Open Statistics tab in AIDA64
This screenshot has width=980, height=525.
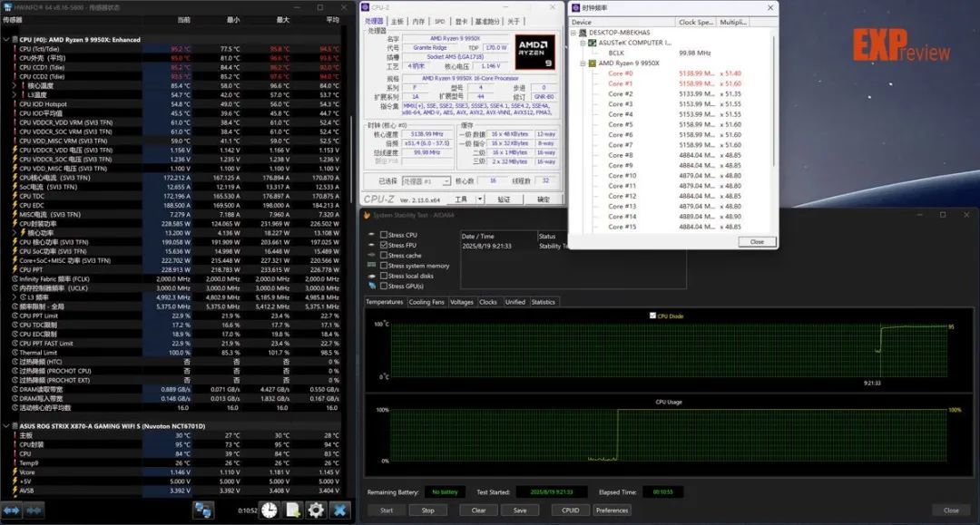[544, 302]
